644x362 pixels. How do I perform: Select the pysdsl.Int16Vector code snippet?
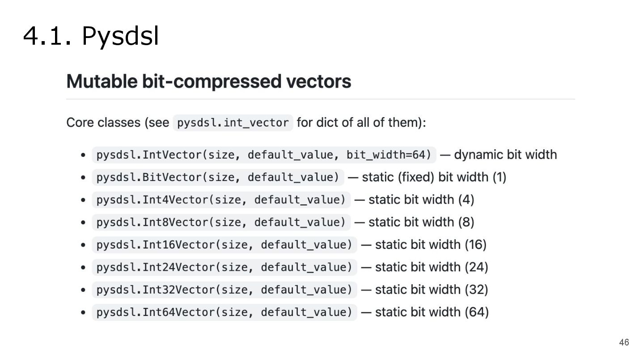pyautogui.click(x=225, y=245)
